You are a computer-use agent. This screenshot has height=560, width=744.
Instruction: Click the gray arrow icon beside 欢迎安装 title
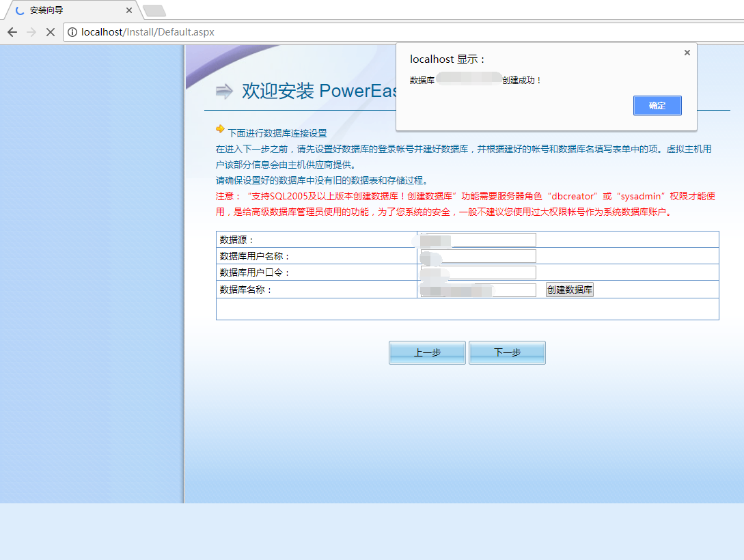(224, 92)
